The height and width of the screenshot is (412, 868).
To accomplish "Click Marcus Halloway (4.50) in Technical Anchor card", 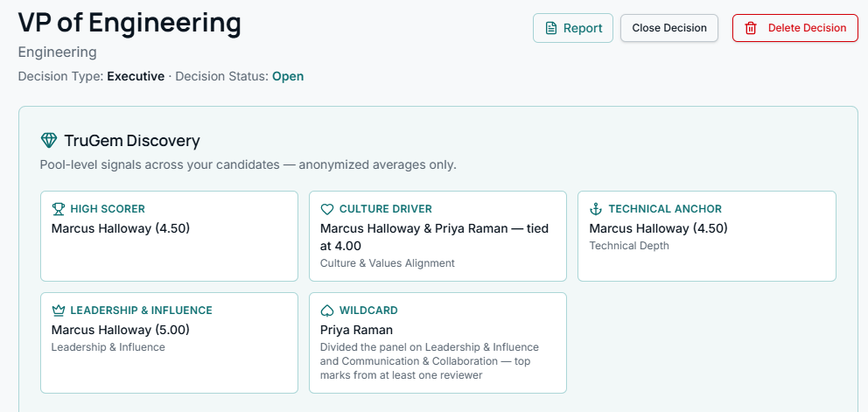I will [x=658, y=228].
